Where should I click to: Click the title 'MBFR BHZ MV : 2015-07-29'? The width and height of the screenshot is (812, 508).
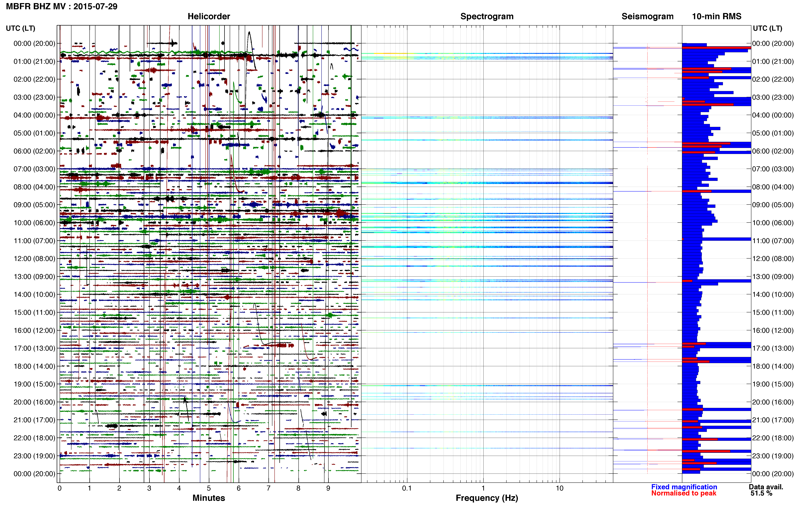pos(62,6)
